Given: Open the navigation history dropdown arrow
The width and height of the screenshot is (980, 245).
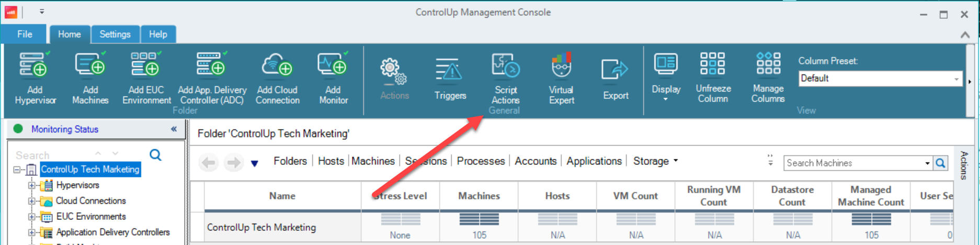Looking at the screenshot, I should [255, 163].
